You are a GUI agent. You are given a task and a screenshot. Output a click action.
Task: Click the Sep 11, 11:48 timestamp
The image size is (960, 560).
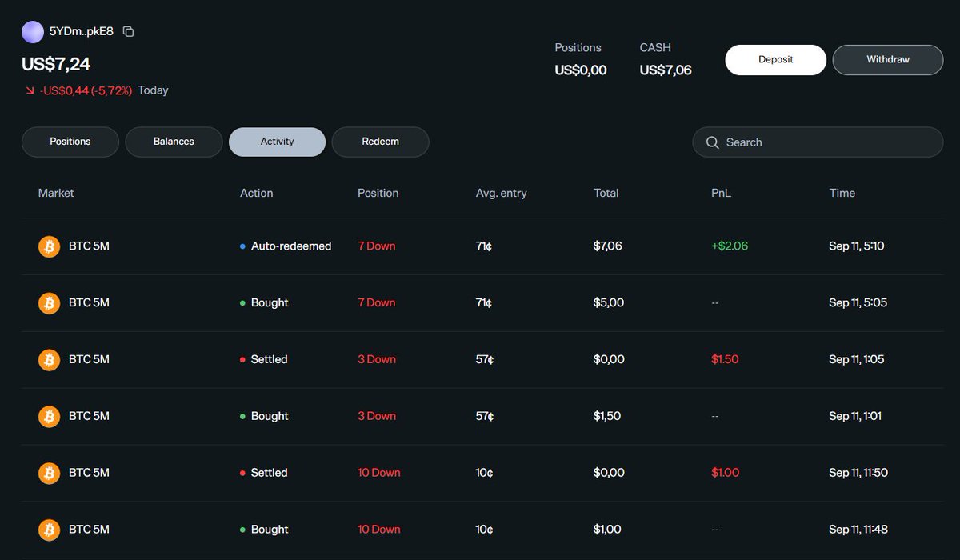click(x=858, y=530)
